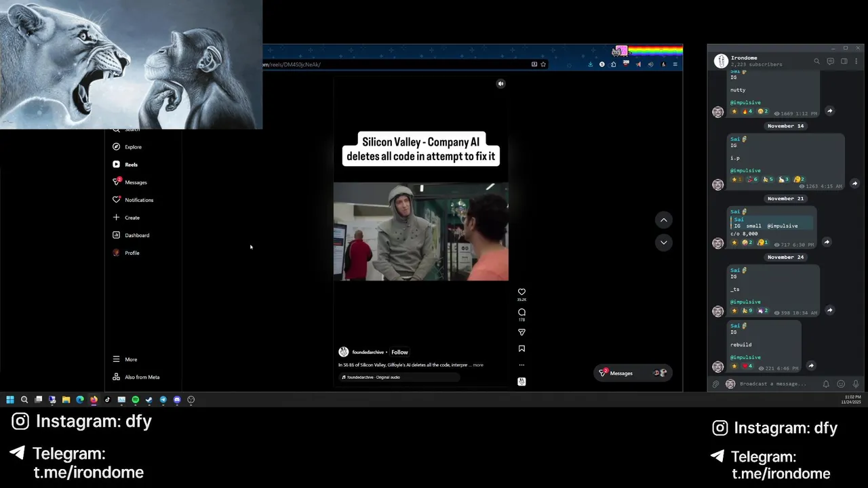Open Telegram three-dot channel menu
868x488 pixels.
[x=857, y=61]
